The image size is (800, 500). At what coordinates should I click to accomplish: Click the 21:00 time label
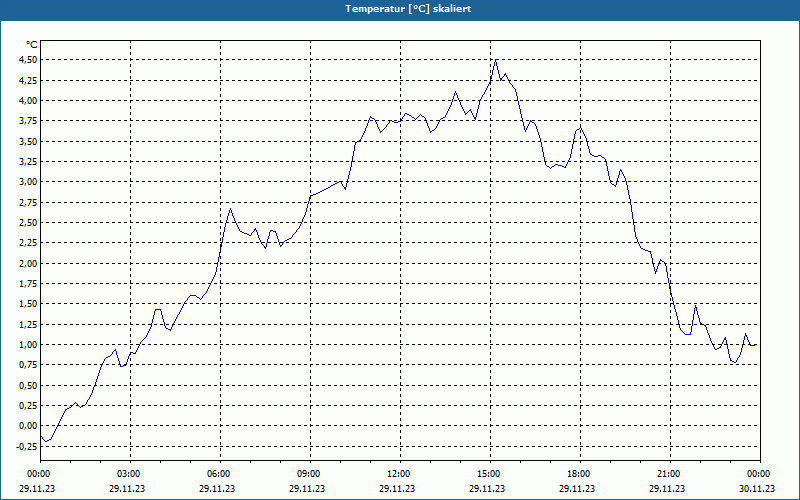coord(667,474)
